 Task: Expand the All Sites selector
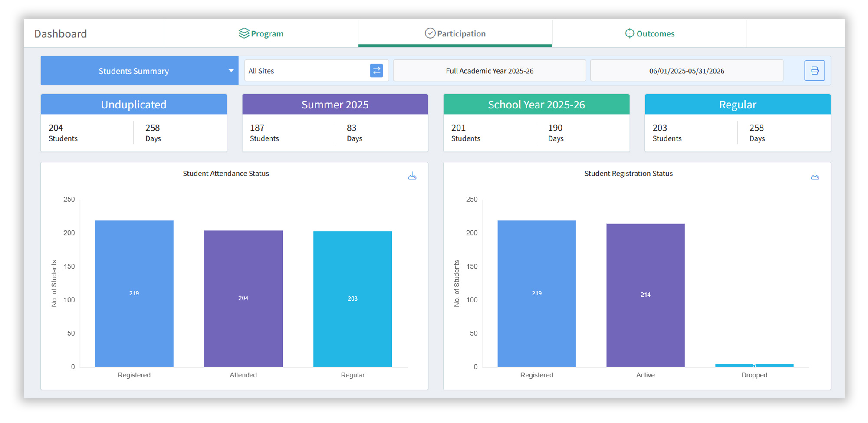click(306, 71)
